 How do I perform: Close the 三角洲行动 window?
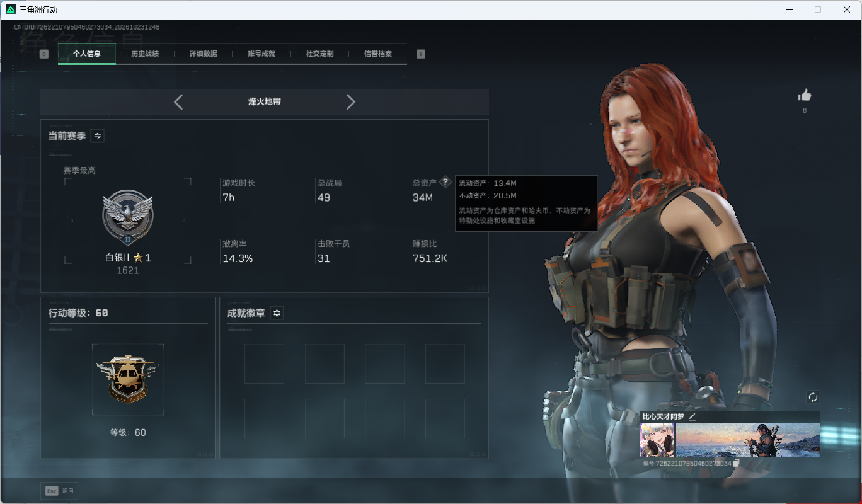point(847,9)
